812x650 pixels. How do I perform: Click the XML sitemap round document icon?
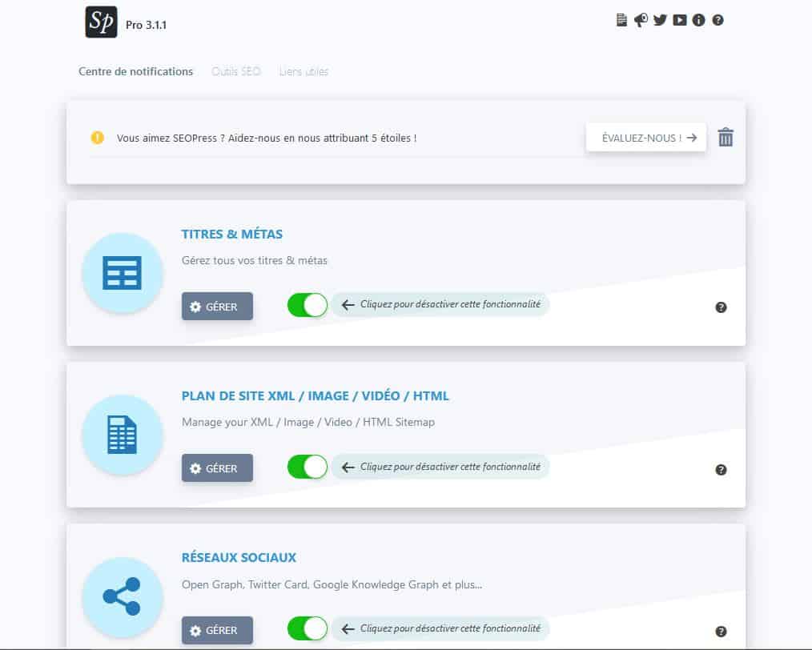click(123, 435)
